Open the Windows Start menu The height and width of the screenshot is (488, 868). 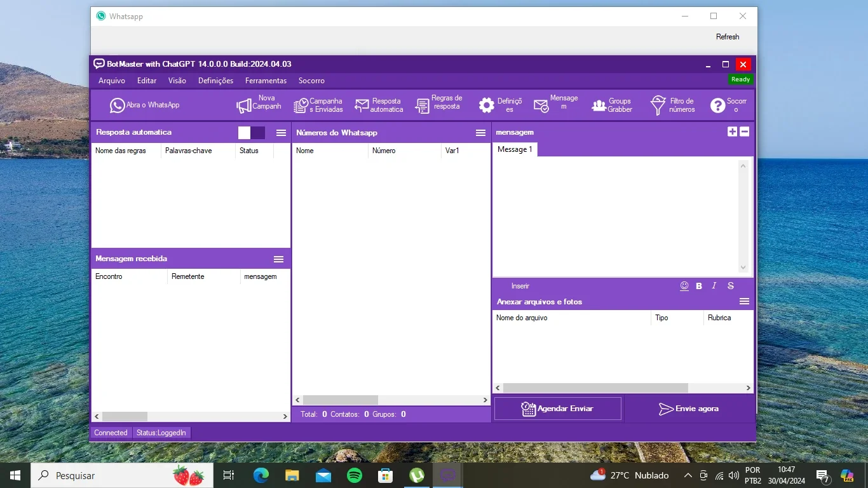15,475
